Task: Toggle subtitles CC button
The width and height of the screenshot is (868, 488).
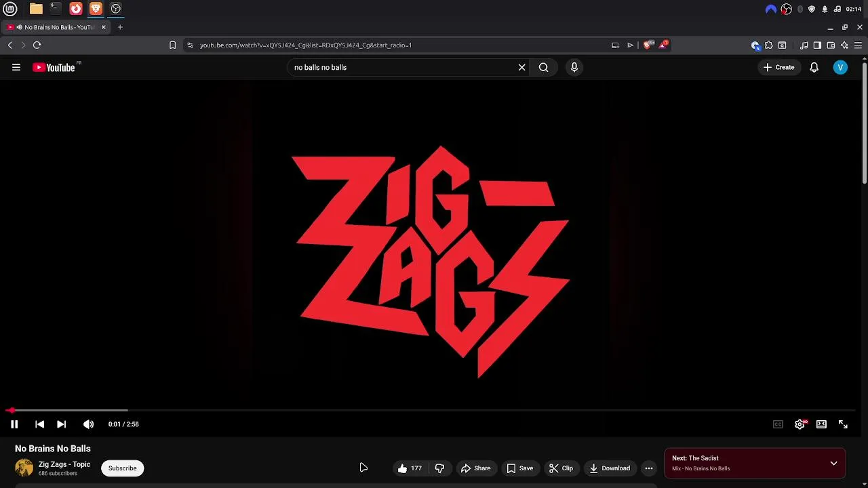Action: pyautogui.click(x=778, y=424)
